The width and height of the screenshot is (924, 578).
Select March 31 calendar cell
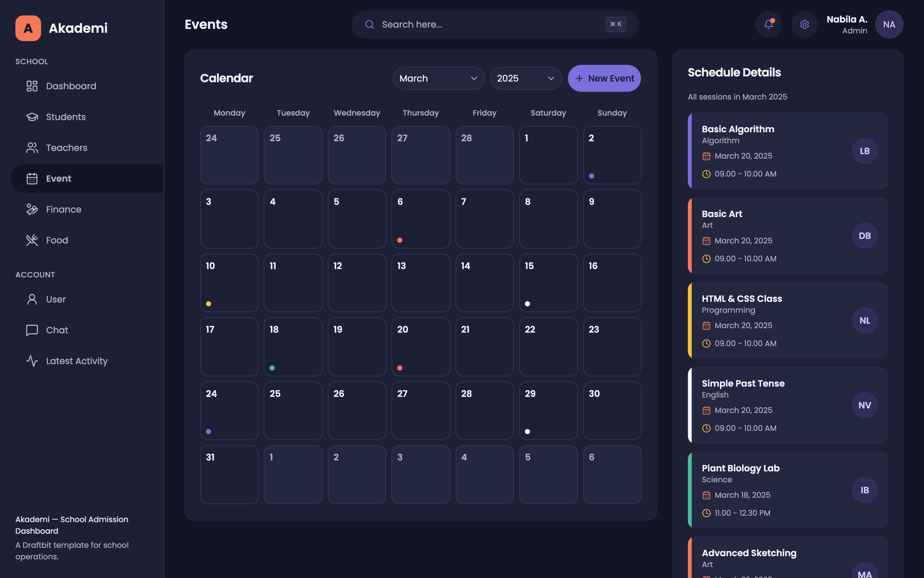(x=229, y=474)
